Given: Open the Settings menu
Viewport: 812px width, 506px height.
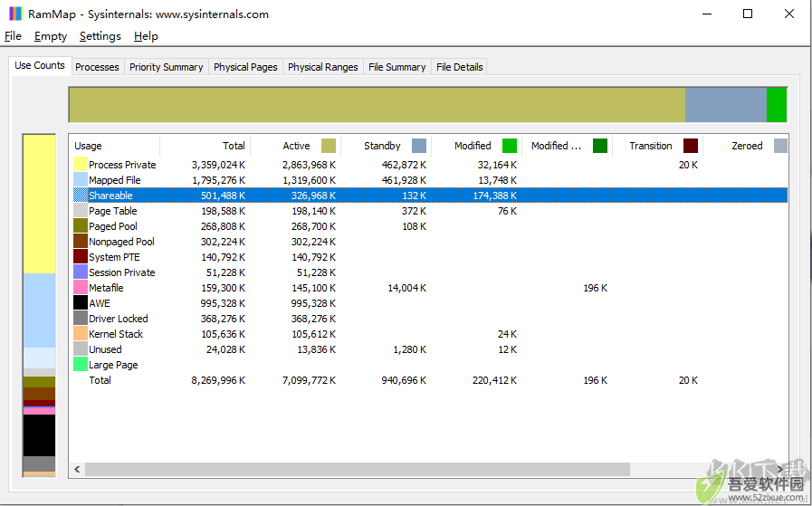Looking at the screenshot, I should pos(100,36).
